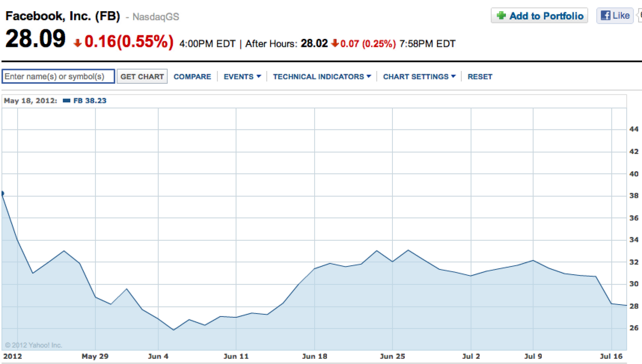Click the Facebook Like button label

(x=621, y=16)
